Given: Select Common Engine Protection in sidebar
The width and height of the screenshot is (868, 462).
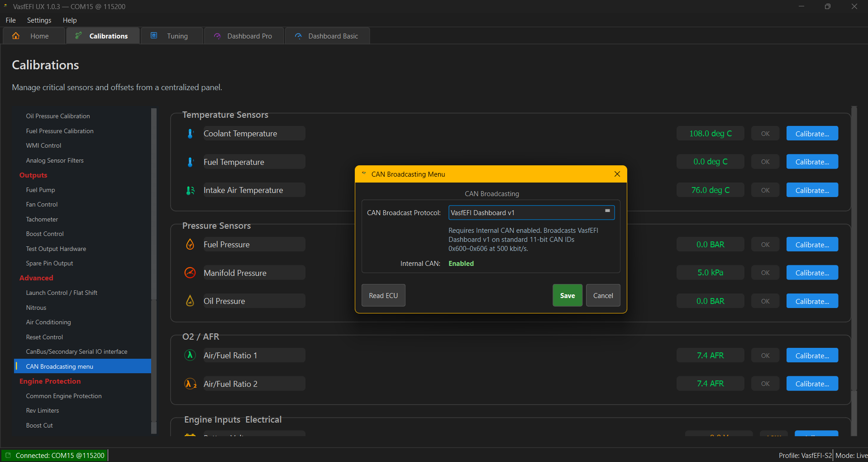Looking at the screenshot, I should coord(83,396).
